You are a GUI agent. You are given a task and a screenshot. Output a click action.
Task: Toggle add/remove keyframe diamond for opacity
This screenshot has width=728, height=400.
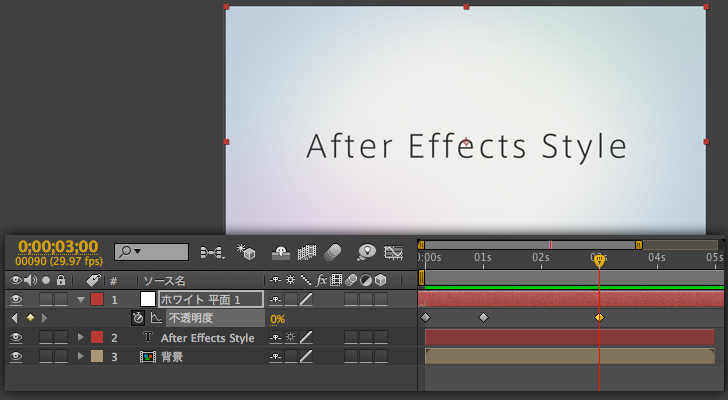coord(30,317)
